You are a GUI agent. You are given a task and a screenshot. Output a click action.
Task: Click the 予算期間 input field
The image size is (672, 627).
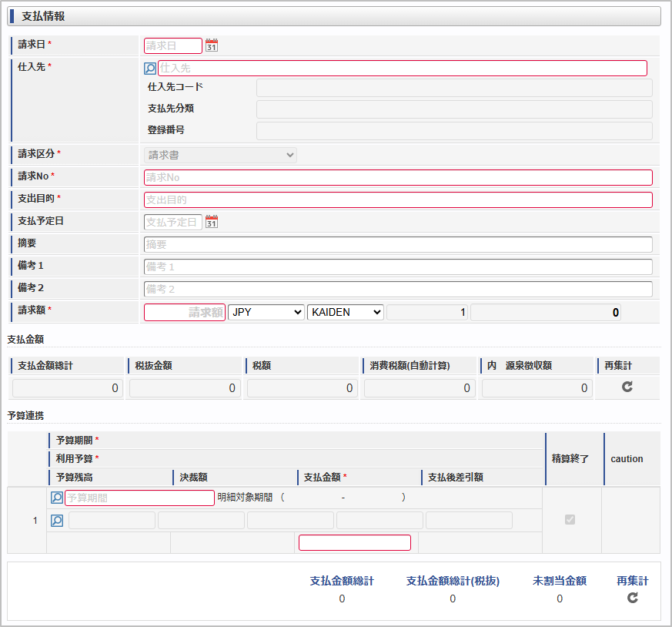tap(139, 498)
